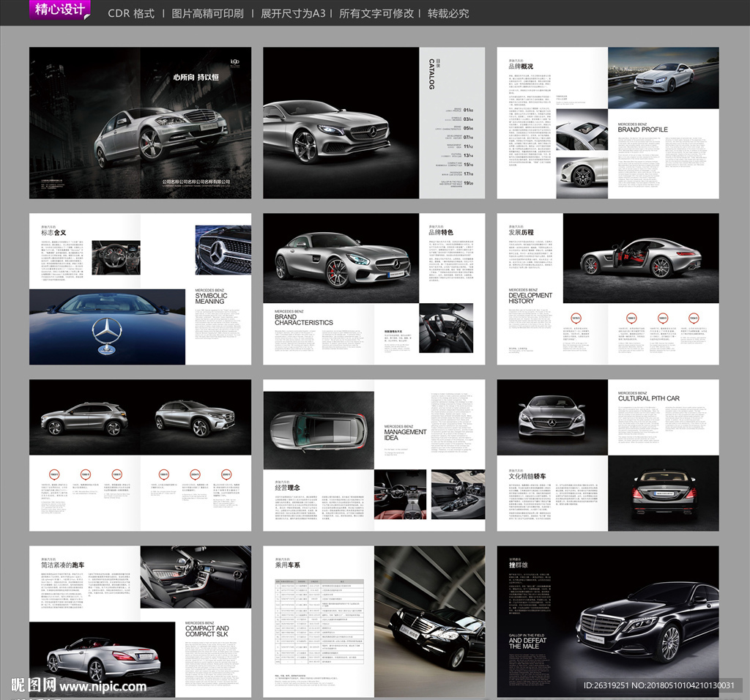This screenshot has width=750, height=700.
Task: Click the first red timeline year circle under 'DEVELOPMENT HISTORY'
Action: pyautogui.click(x=576, y=318)
